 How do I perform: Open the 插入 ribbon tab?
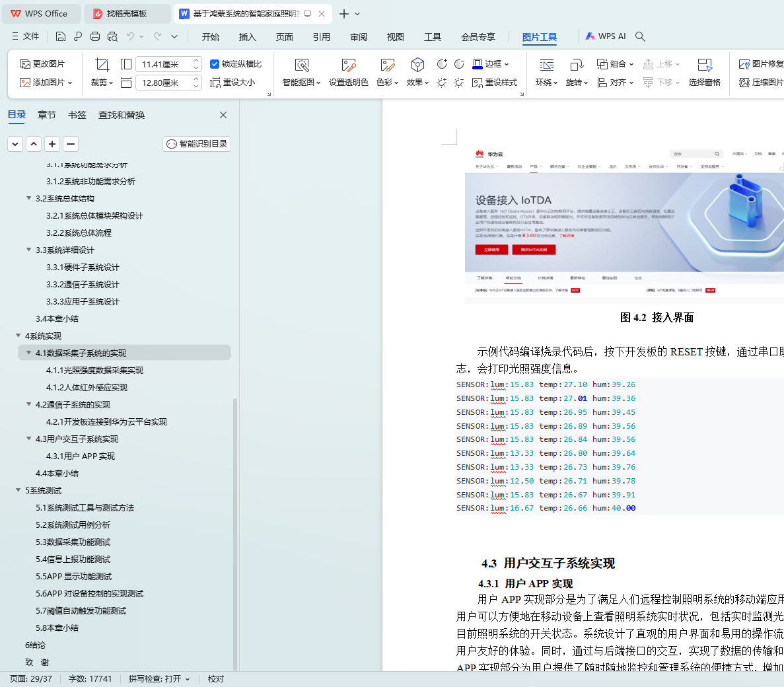pos(248,36)
